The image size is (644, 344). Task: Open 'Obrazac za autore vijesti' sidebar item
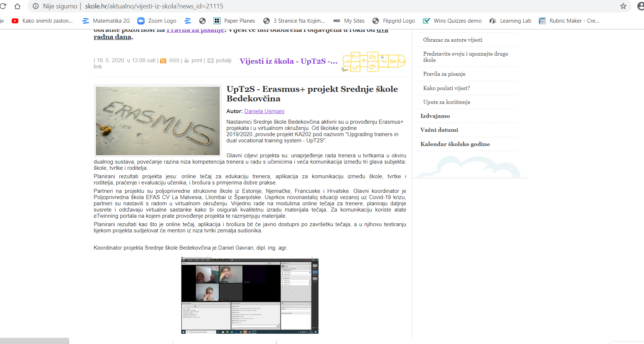[x=453, y=40]
